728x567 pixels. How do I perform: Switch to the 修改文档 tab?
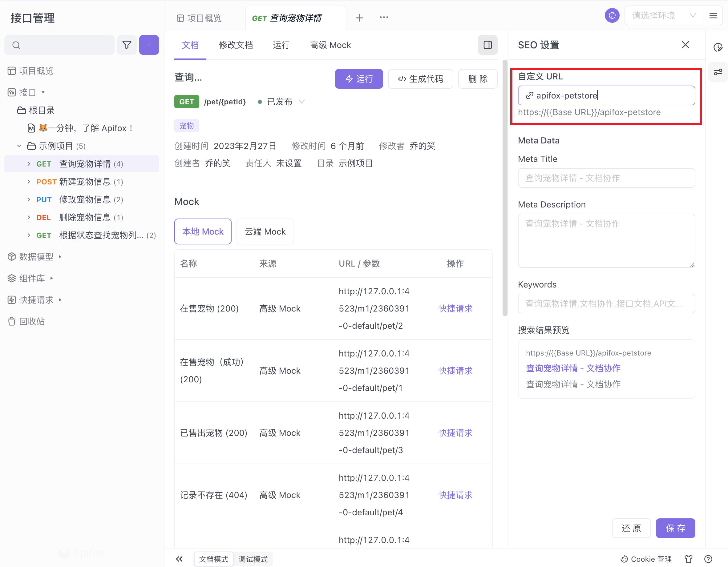point(236,45)
